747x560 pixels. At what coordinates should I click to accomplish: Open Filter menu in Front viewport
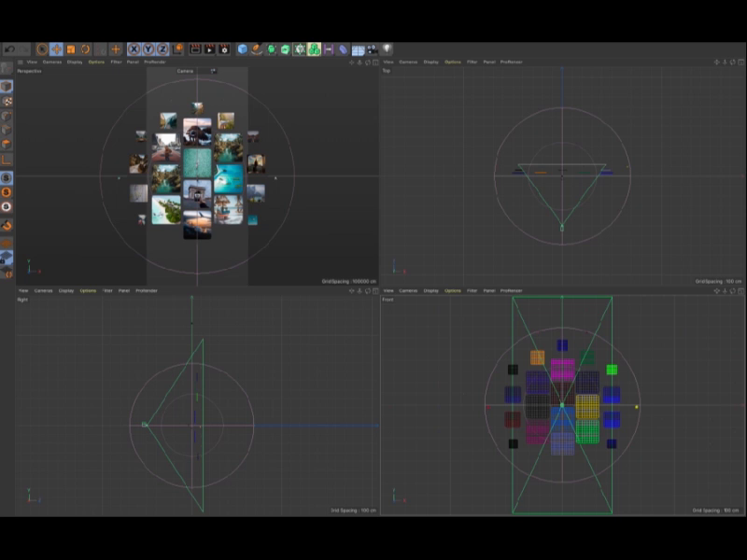[x=472, y=290]
